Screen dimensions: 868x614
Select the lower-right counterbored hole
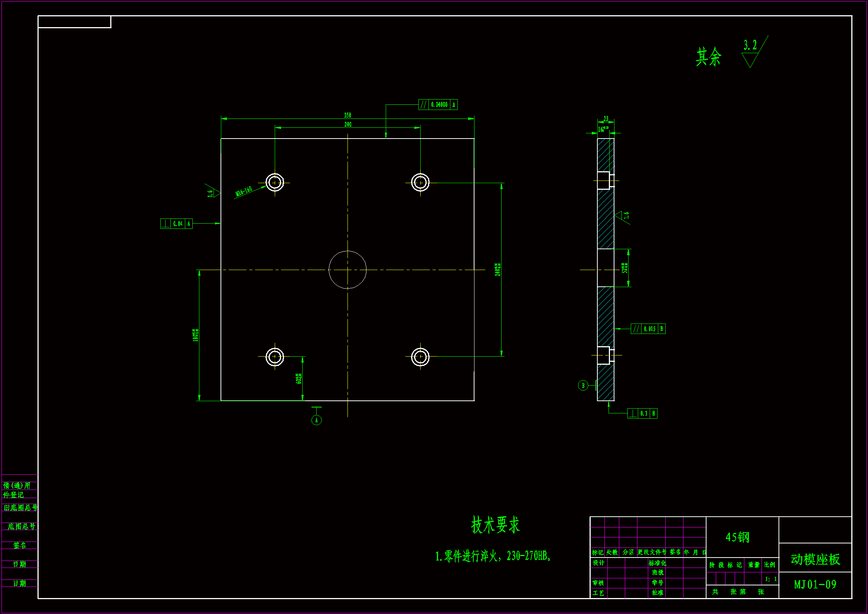tap(420, 356)
